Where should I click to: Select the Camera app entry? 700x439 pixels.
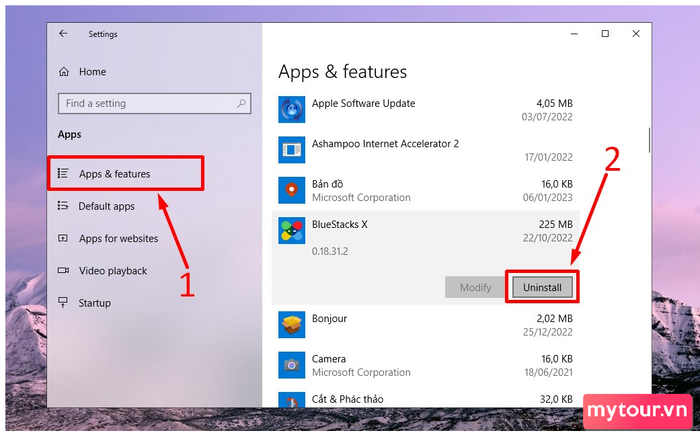click(x=329, y=359)
